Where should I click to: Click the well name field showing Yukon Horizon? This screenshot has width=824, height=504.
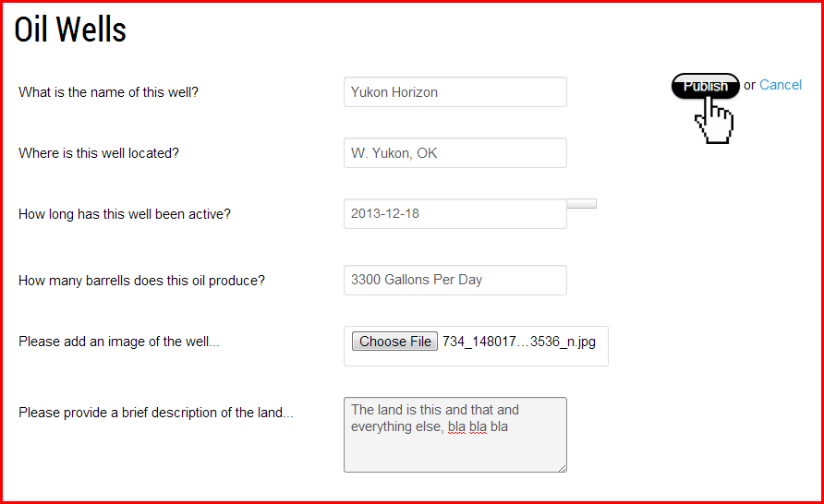point(454,92)
